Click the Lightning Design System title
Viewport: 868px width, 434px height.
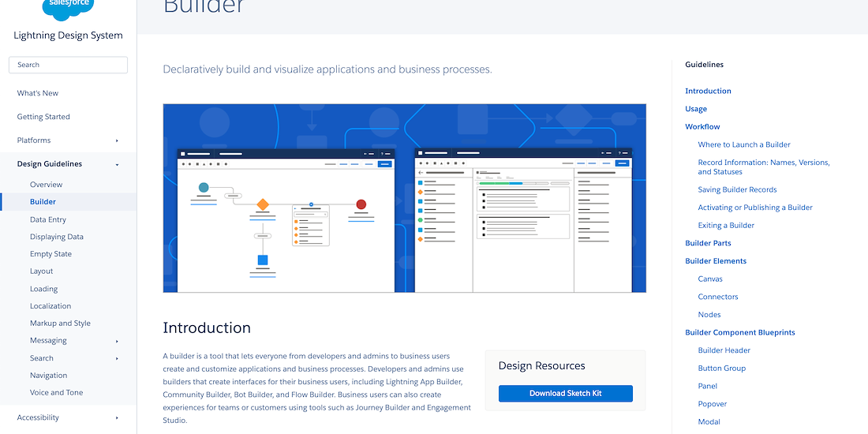click(68, 36)
